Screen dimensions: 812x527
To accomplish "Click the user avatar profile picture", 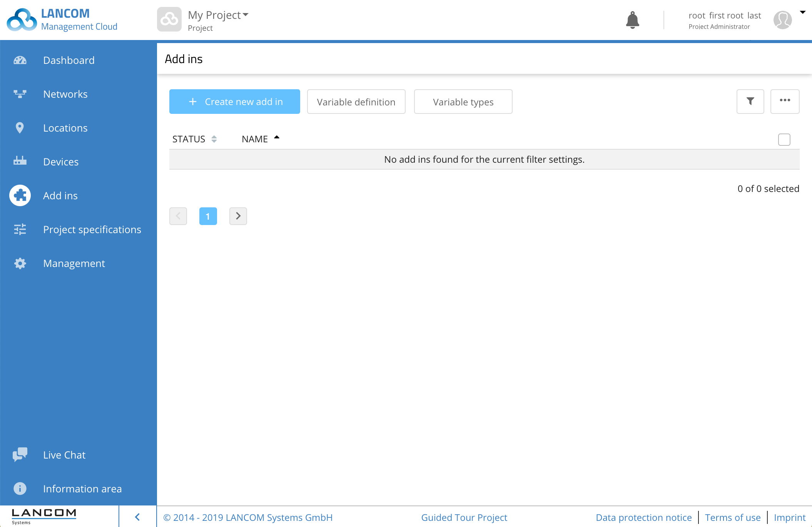I will [x=782, y=20].
